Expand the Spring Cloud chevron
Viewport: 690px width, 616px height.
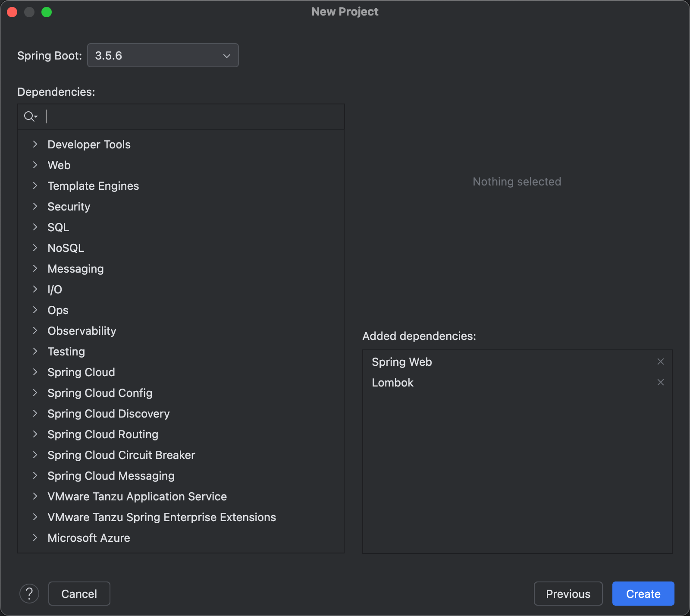pyautogui.click(x=35, y=372)
